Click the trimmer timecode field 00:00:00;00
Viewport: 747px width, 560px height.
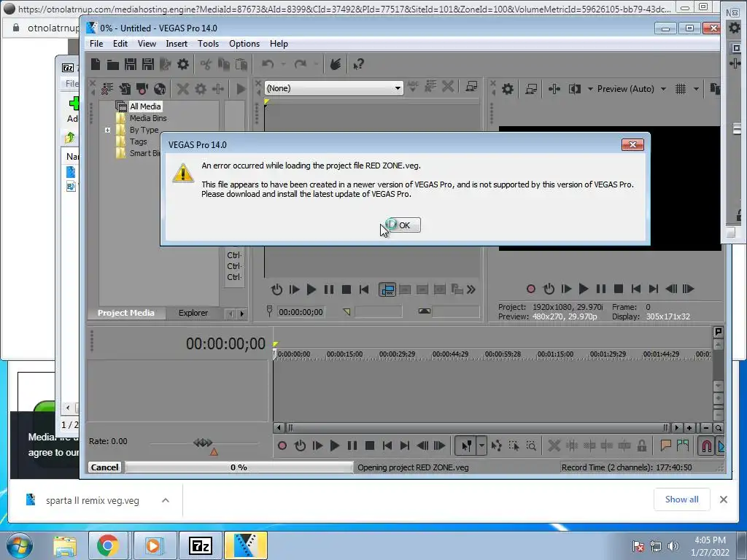(301, 312)
